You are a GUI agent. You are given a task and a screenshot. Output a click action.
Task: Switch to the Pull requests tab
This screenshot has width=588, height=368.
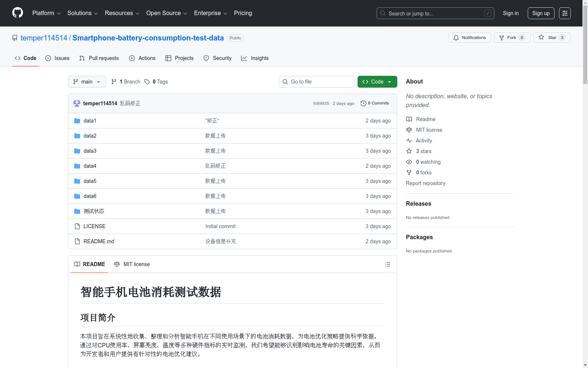coord(99,58)
